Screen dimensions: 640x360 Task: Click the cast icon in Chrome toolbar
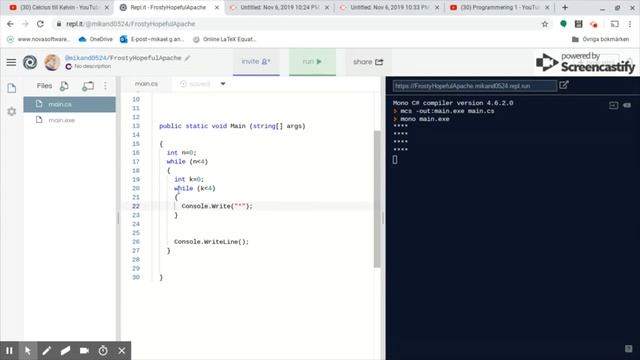(x=614, y=24)
